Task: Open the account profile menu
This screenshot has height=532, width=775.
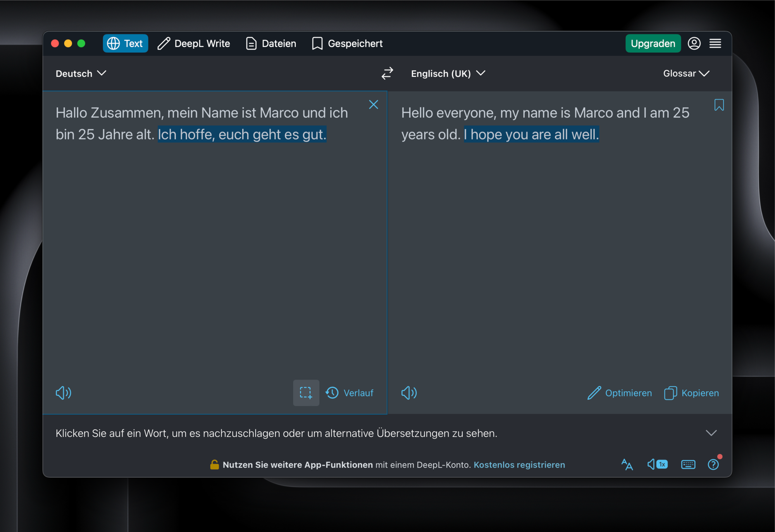Action: click(694, 43)
